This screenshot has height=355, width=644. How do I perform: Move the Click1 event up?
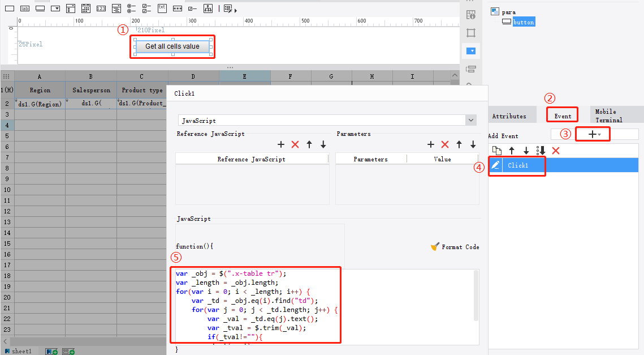(x=511, y=151)
